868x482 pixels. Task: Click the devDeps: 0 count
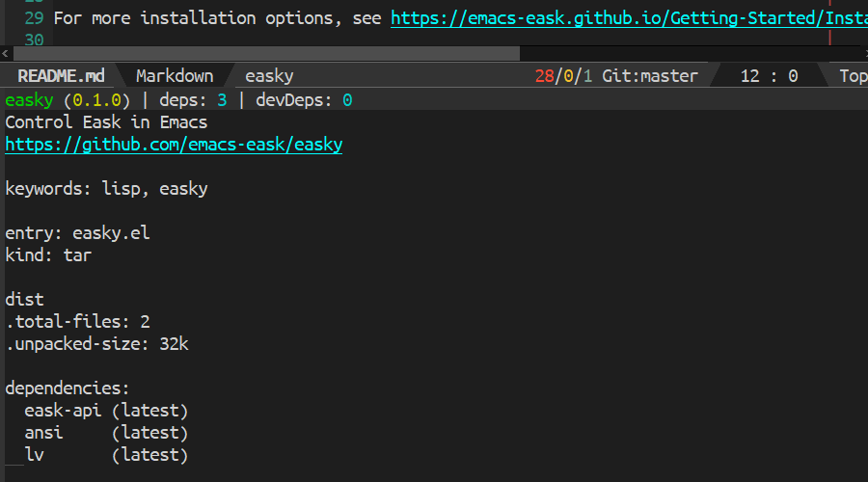tap(304, 100)
